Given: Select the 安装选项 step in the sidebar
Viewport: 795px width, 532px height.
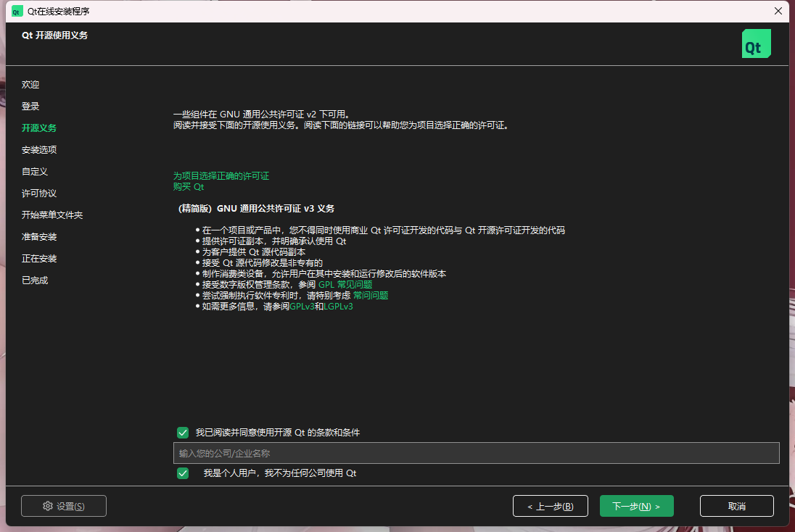Looking at the screenshot, I should [x=39, y=150].
